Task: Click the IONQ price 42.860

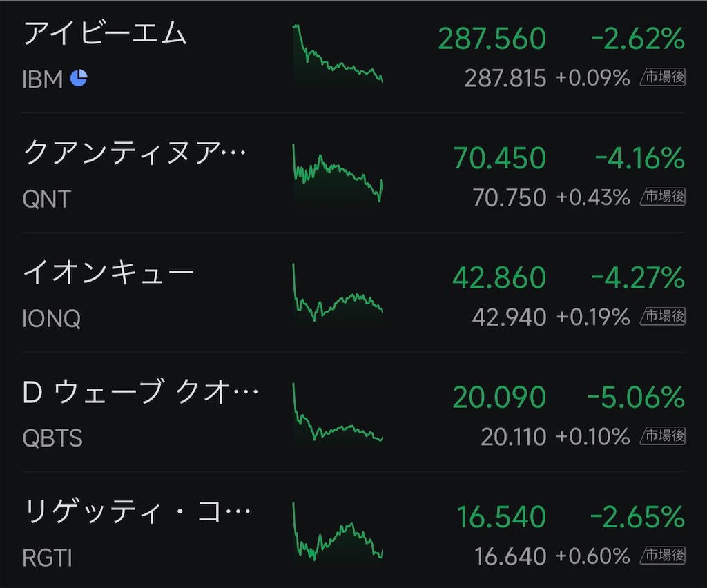Action: [x=499, y=277]
